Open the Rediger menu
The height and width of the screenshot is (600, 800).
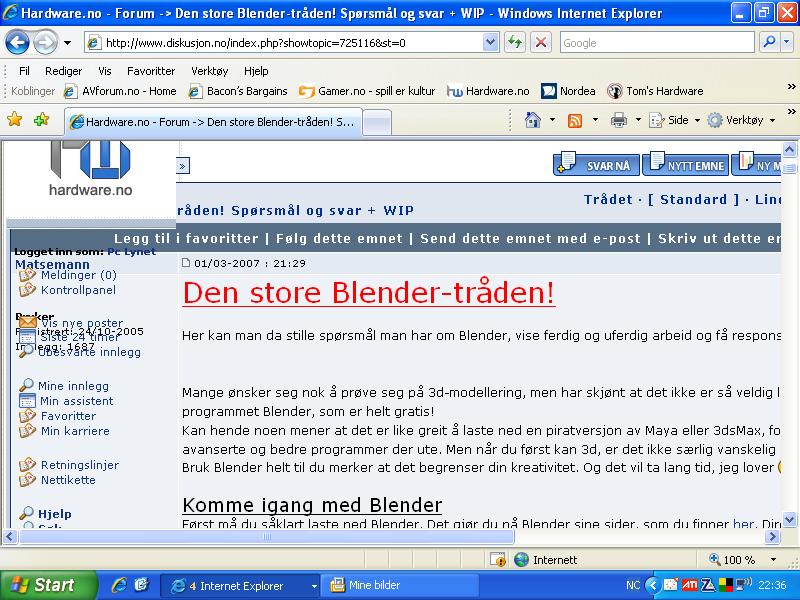(x=63, y=71)
